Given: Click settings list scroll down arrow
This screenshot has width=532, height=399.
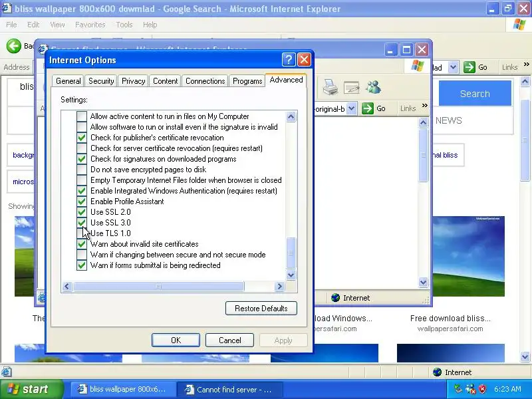Looking at the screenshot, I should (291, 275).
